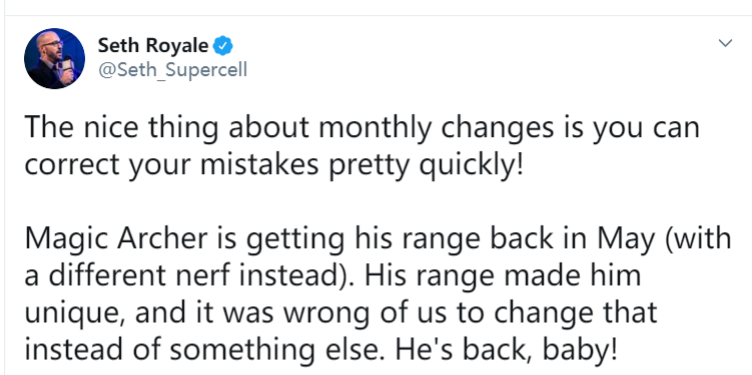Click the microphone in the avatar picture
The width and height of the screenshot is (752, 375).
(66, 64)
